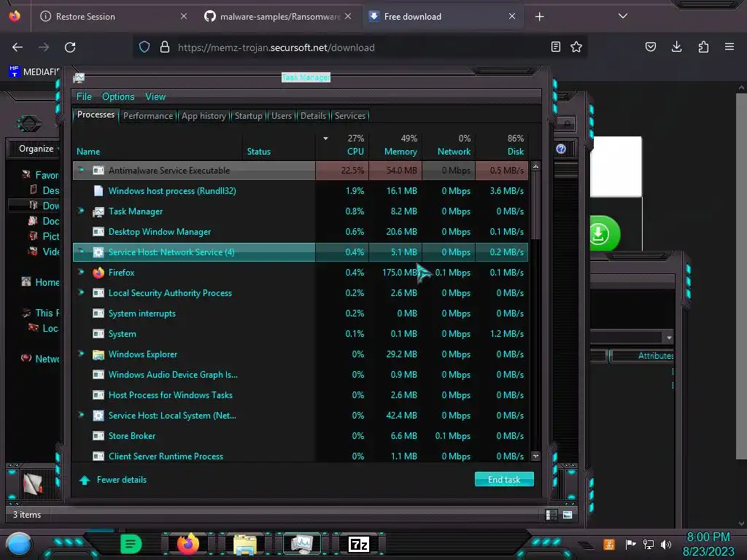Switch to the Startup tab
The height and width of the screenshot is (560, 747).
point(248,116)
